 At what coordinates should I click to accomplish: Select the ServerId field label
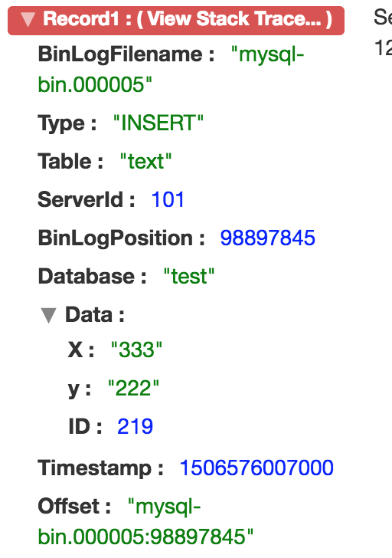(87, 199)
